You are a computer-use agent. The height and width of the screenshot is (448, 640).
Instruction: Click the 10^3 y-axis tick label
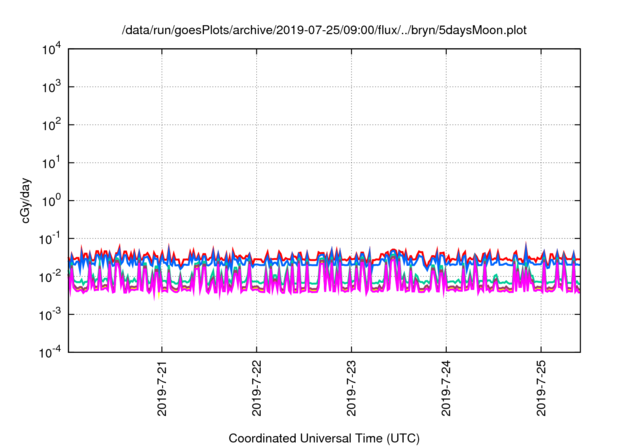click(x=51, y=87)
